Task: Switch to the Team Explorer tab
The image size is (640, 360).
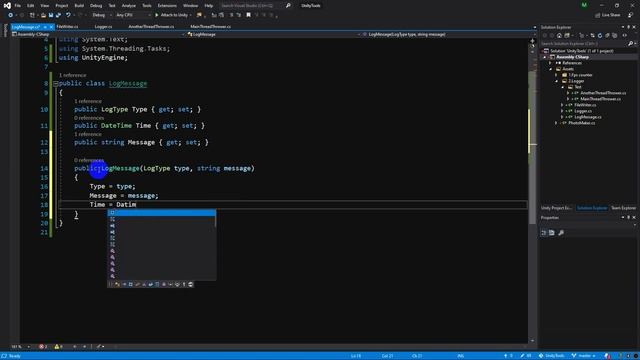Action: click(x=623, y=208)
